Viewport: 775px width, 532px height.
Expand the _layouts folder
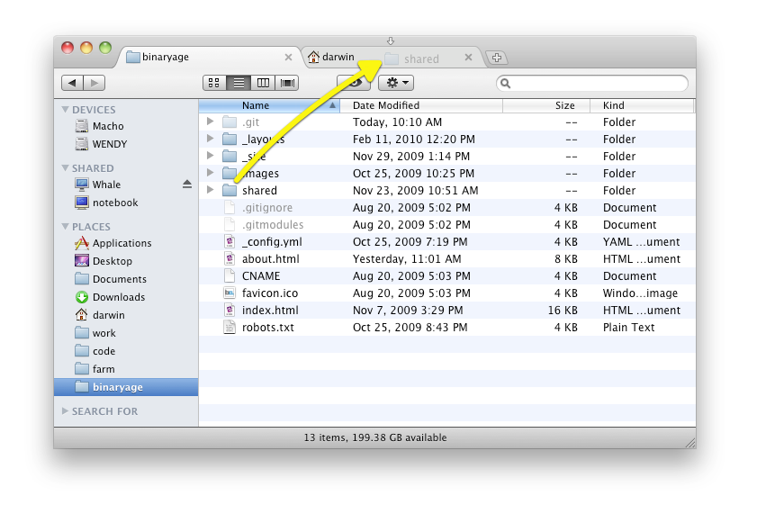[210, 139]
